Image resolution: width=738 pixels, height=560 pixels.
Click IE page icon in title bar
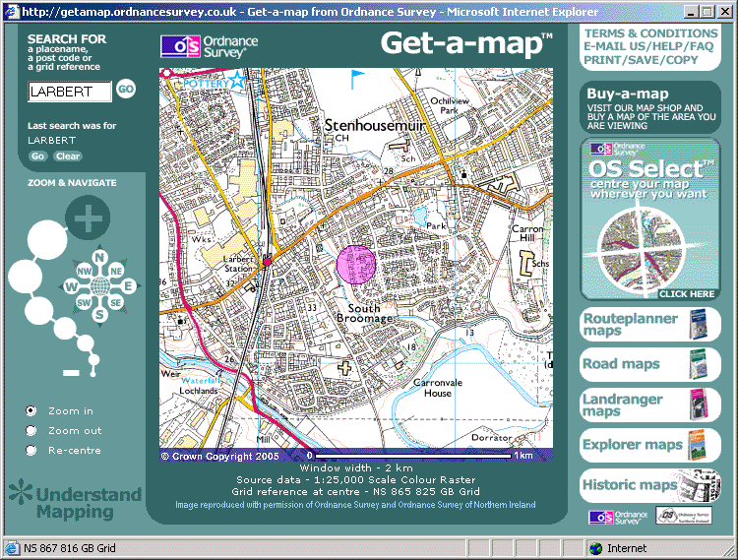tap(12, 12)
